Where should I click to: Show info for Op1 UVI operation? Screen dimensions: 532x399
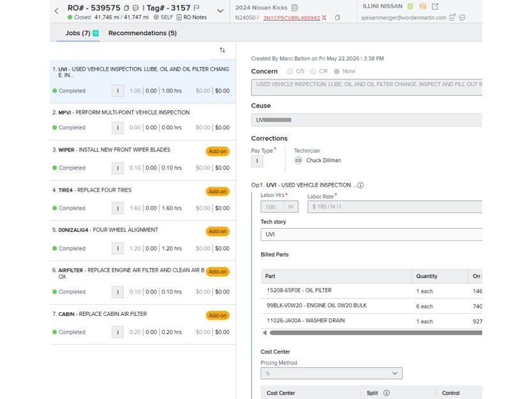[360, 185]
